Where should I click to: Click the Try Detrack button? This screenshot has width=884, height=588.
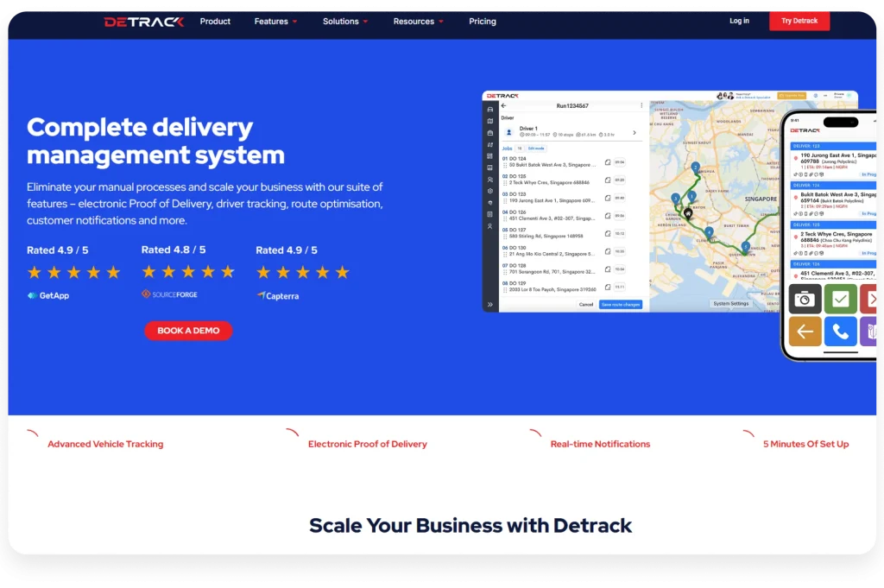(799, 21)
